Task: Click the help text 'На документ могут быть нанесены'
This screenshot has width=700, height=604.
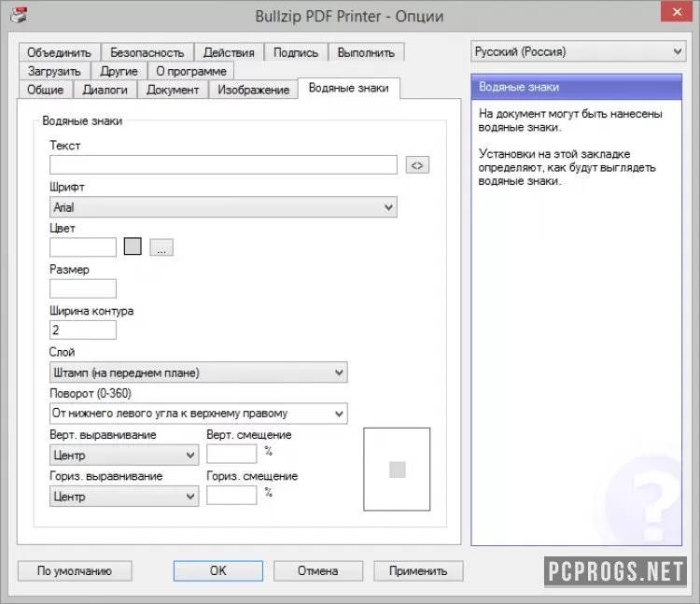Action: 570,114
